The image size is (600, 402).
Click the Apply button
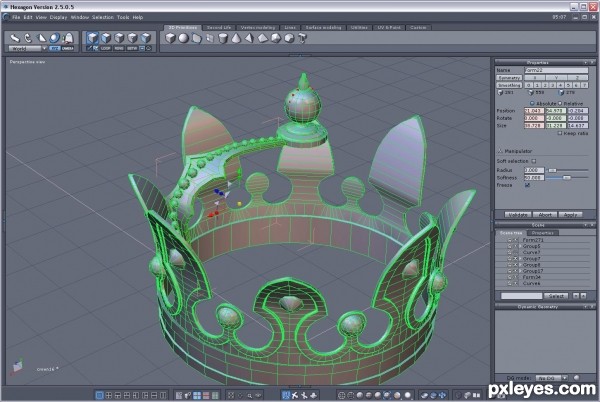click(x=571, y=215)
